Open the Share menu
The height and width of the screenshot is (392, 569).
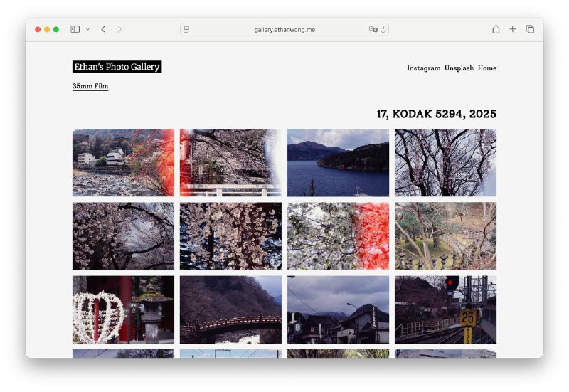(x=496, y=29)
